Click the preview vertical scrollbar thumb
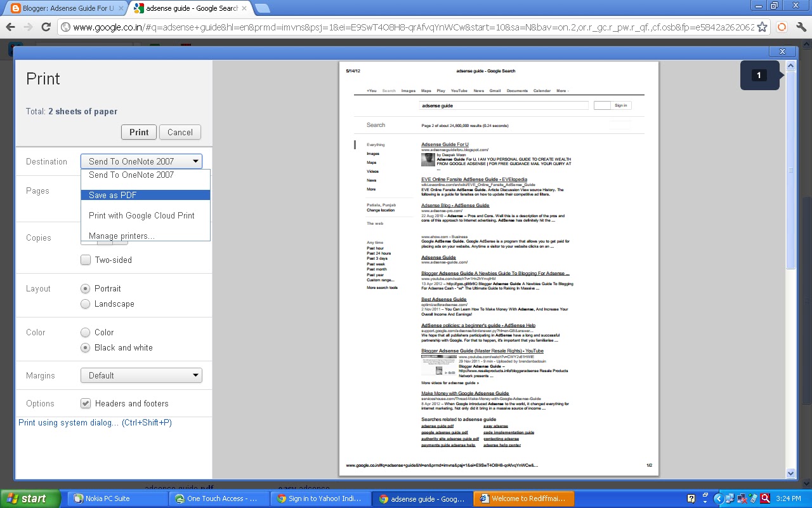Screen dimensions: 812x508 [790, 170]
